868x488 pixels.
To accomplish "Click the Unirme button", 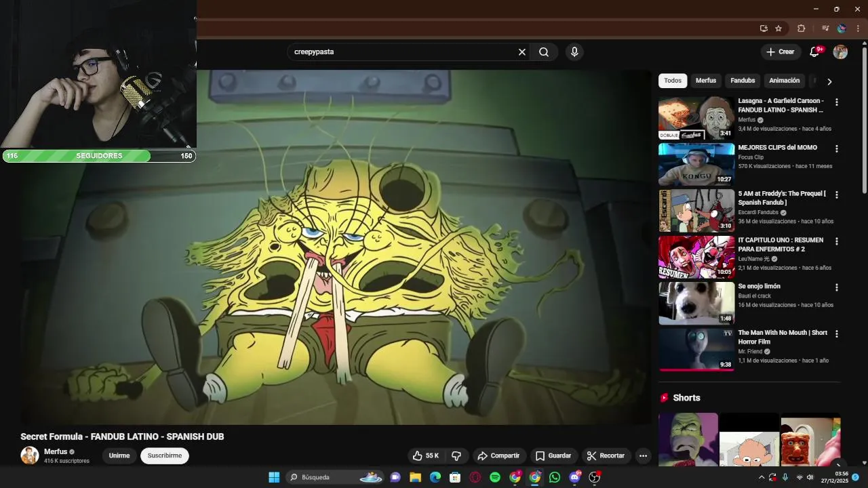I will 119,455.
